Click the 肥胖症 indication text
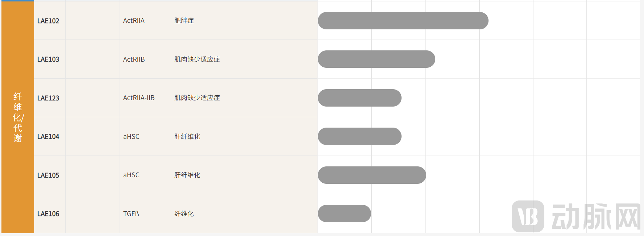This screenshot has width=644, height=236. click(184, 21)
